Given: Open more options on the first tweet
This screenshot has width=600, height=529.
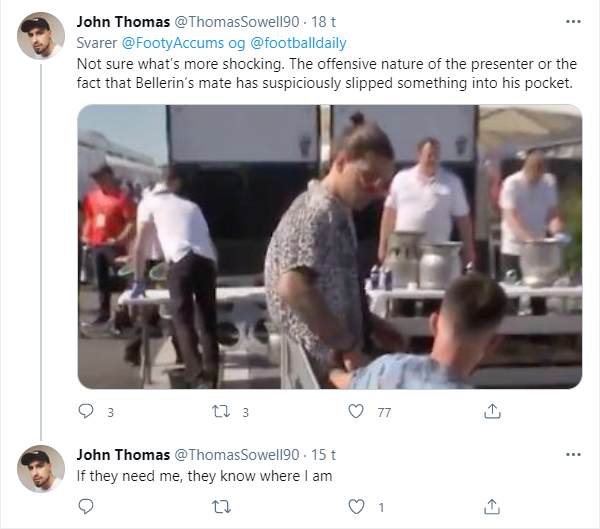Looking at the screenshot, I should (573, 21).
